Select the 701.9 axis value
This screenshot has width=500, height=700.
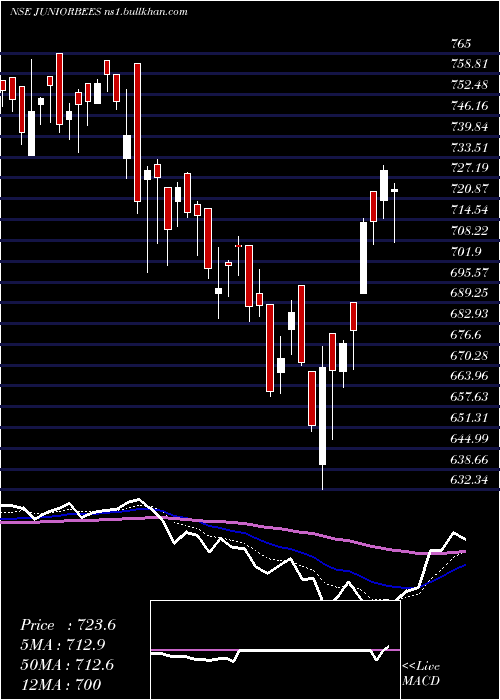[466, 251]
